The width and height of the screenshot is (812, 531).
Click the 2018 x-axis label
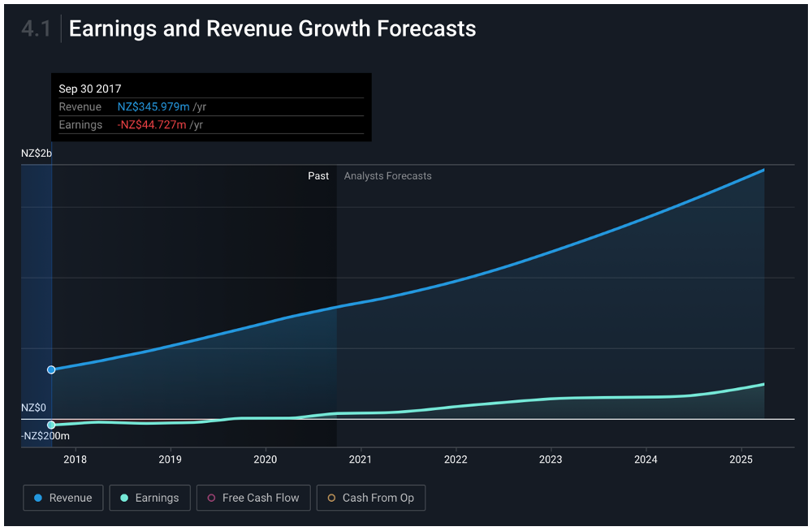pos(75,460)
